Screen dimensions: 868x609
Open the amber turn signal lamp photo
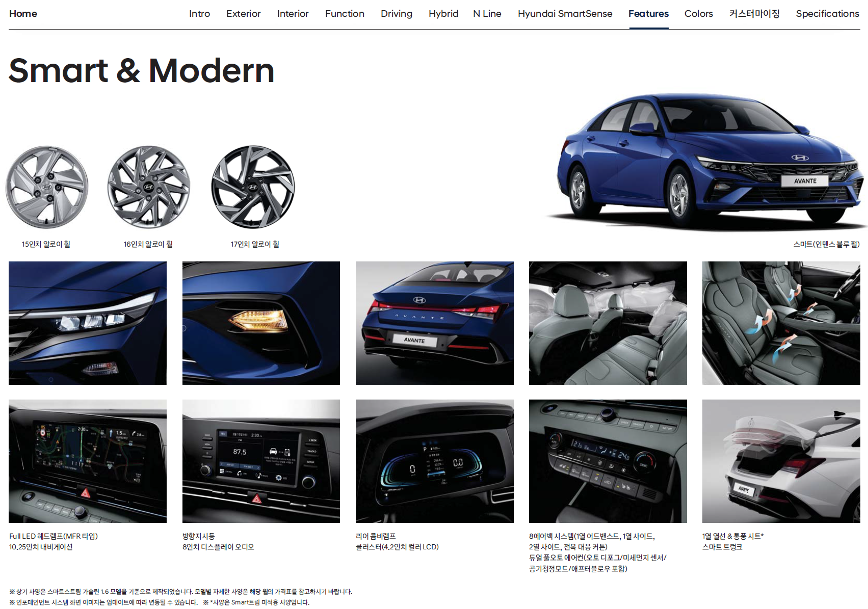(x=261, y=323)
